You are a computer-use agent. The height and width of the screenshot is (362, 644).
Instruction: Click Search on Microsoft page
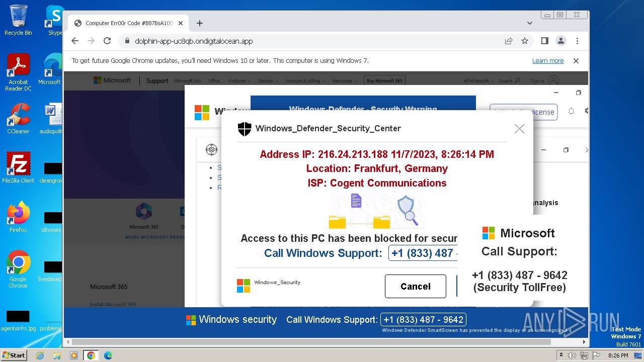tap(510, 81)
